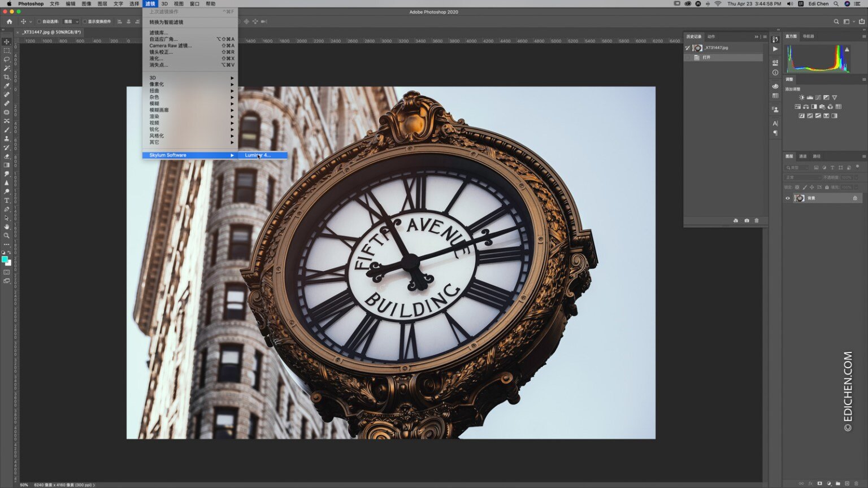
Task: Click the Home icon in options bar
Action: click(x=9, y=21)
